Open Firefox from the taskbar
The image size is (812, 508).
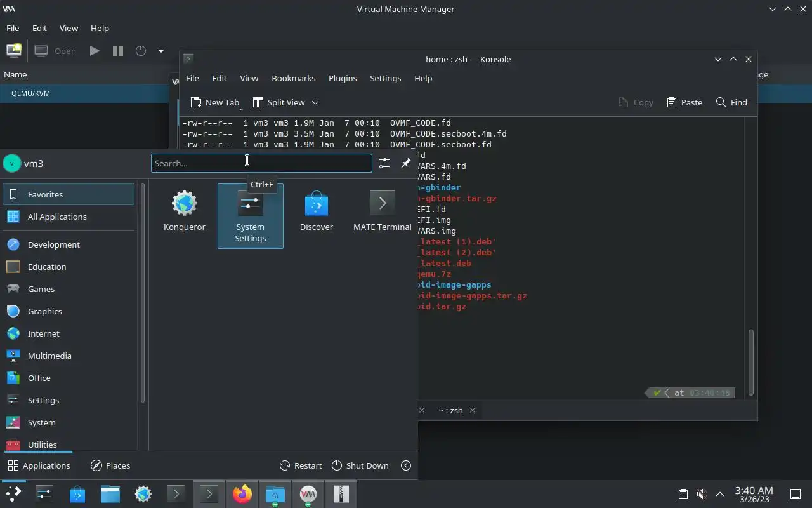[242, 494]
